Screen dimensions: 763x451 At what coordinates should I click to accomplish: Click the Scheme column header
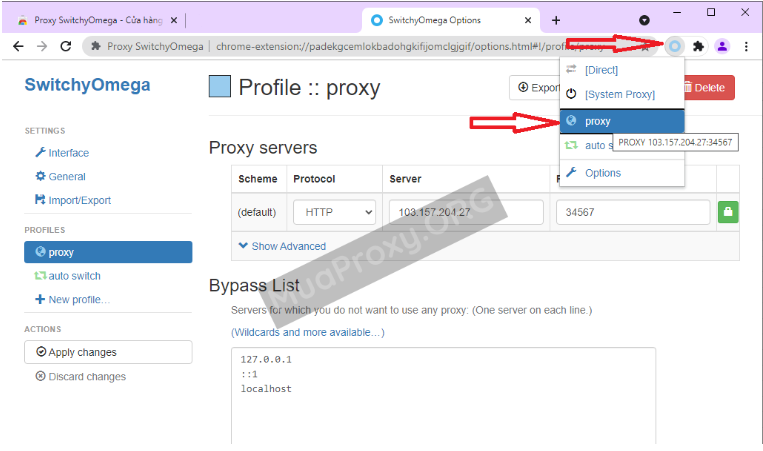point(258,179)
